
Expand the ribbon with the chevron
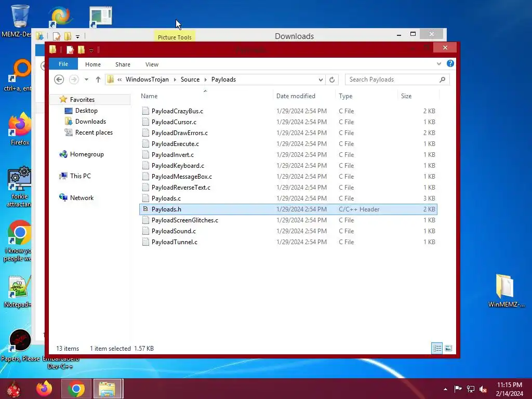click(438, 64)
